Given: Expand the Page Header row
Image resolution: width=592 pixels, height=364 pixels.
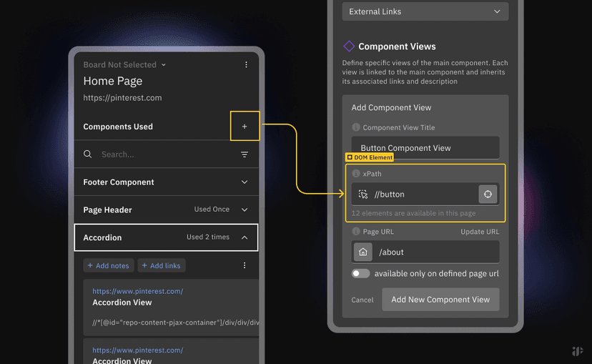Looking at the screenshot, I should coord(166,210).
